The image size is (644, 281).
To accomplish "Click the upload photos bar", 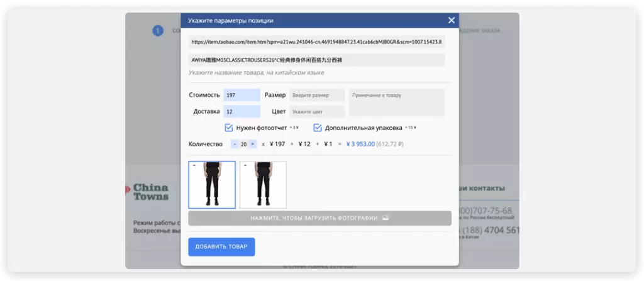I will [x=319, y=218].
